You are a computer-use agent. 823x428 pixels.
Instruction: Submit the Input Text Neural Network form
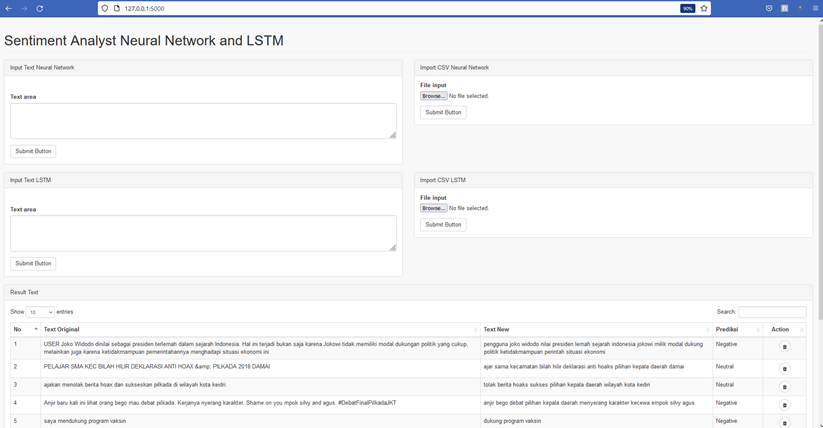33,151
